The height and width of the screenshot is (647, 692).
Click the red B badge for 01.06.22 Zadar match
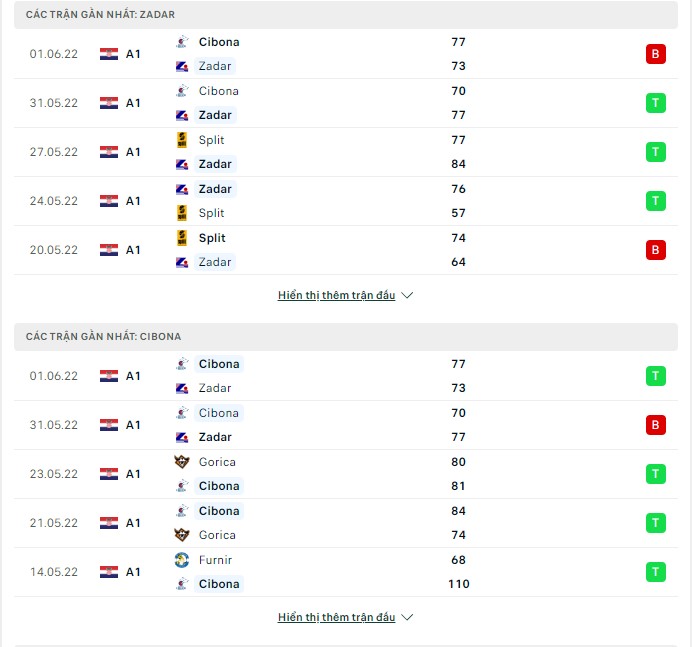tap(655, 54)
